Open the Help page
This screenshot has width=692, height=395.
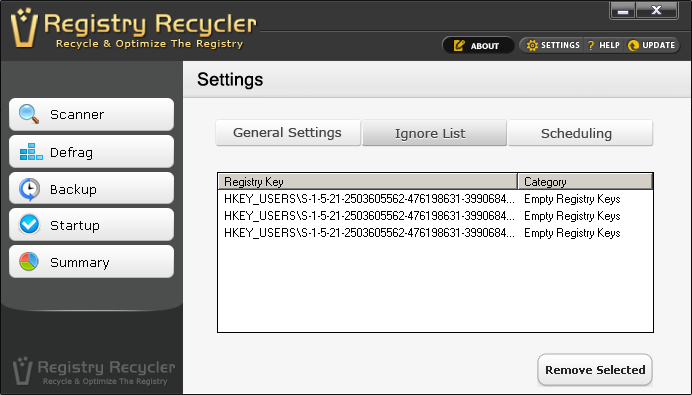tap(604, 45)
